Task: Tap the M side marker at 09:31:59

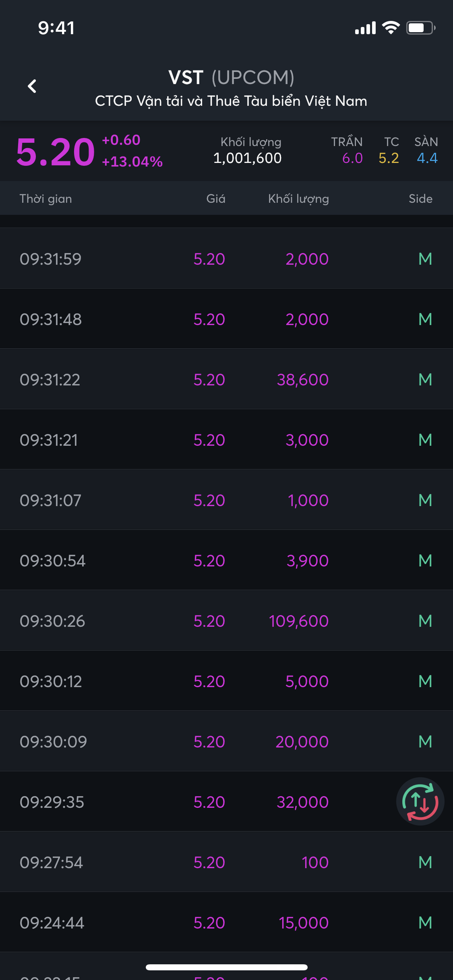Action: click(425, 259)
